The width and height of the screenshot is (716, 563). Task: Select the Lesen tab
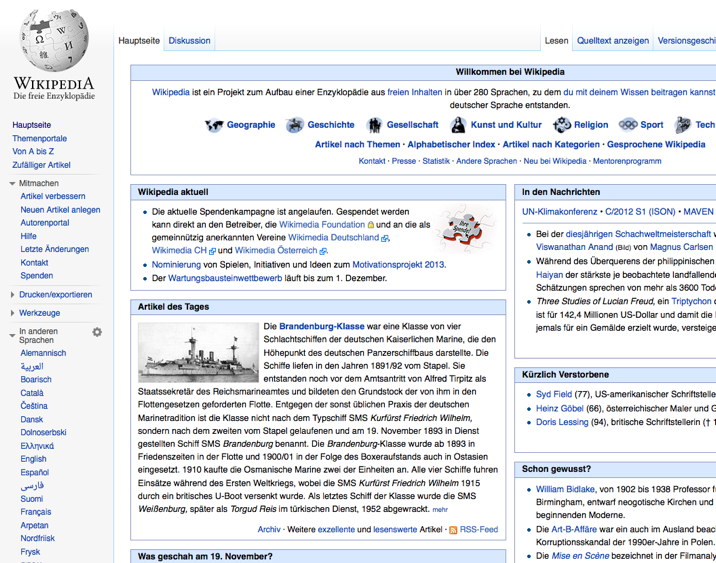click(x=556, y=41)
